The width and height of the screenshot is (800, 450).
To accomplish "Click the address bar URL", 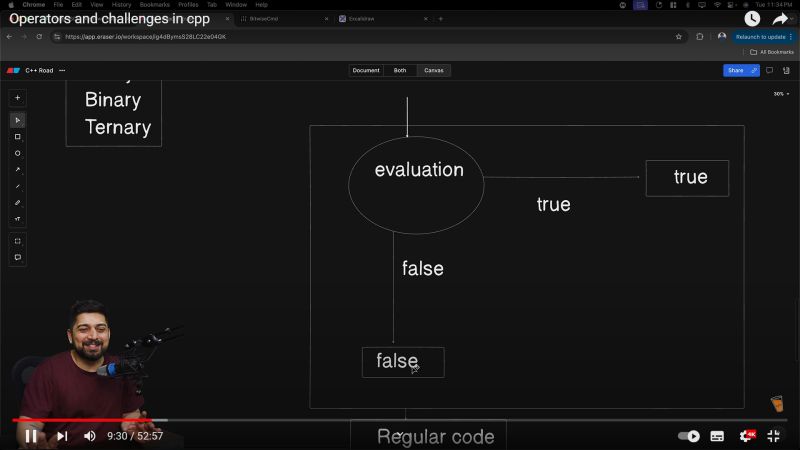I will click(145, 37).
